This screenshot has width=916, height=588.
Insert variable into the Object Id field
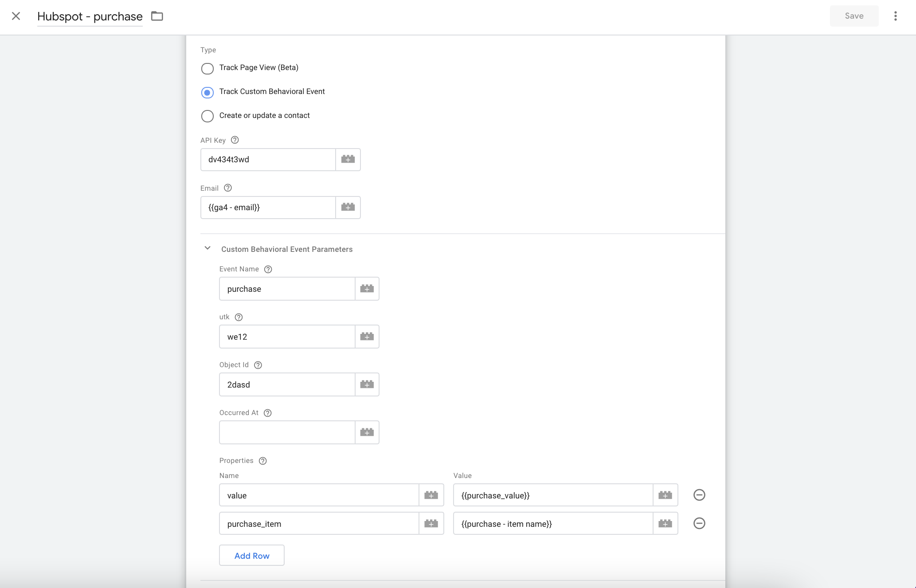click(367, 385)
